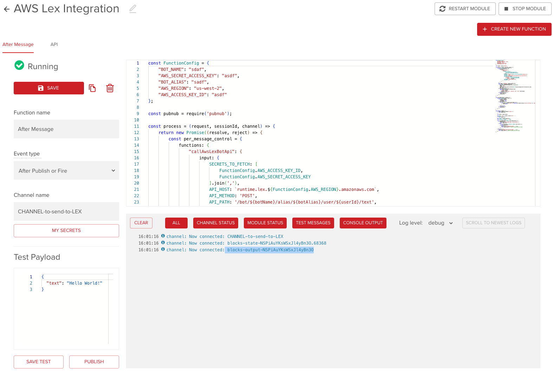Click the blocks-state channel name in logs
This screenshot has height=392, width=553.
coord(277,243)
